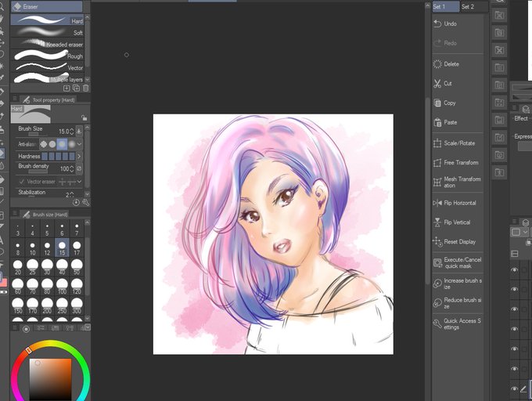Select the Text tool in toolbar
532x401 pixels.
click(2, 240)
